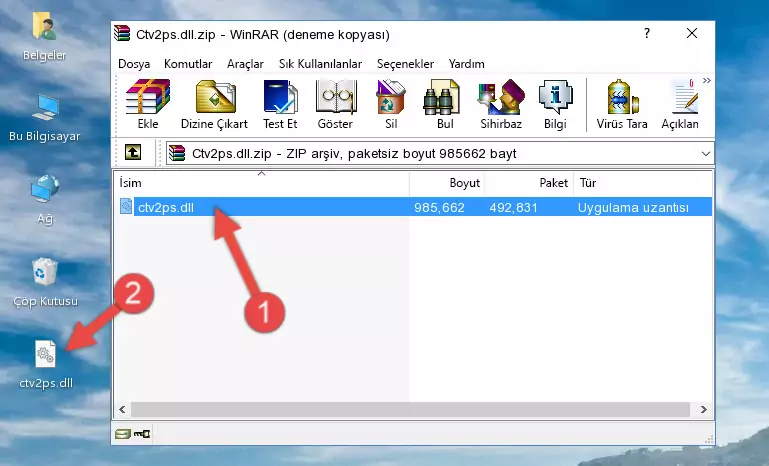769x466 pixels.
Task: Click the password key icon in status bar
Action: [x=142, y=434]
